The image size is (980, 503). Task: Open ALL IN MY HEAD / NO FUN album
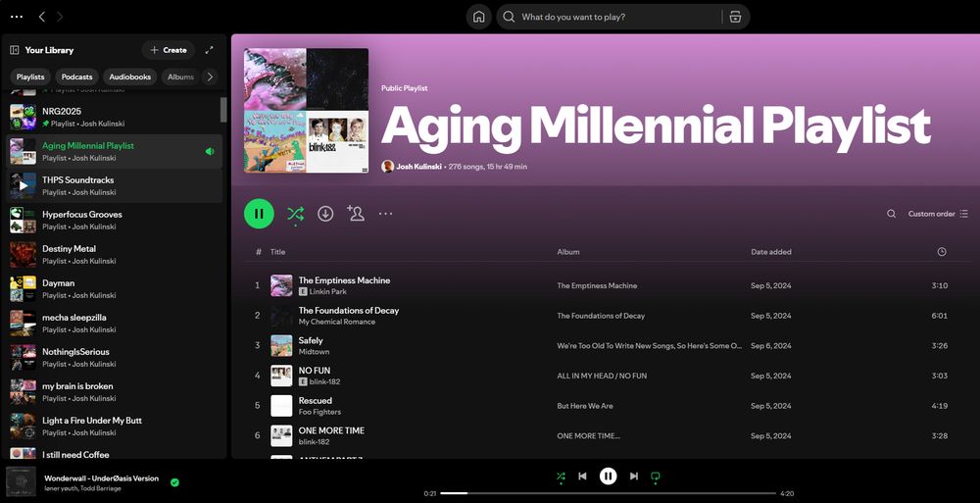coord(602,376)
